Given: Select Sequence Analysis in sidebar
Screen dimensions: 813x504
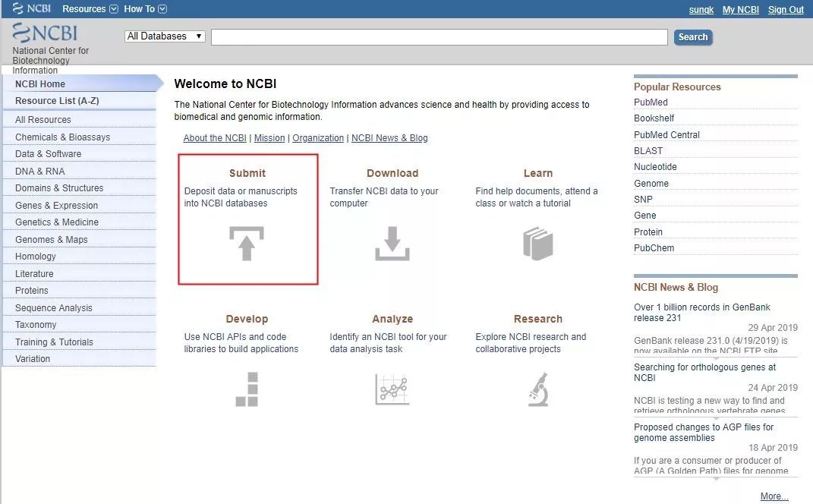Looking at the screenshot, I should point(53,308).
